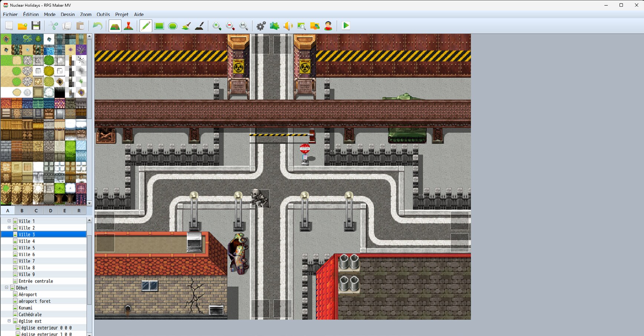Open the Fichier menu
Image resolution: width=644 pixels, height=336 pixels.
(10, 14)
